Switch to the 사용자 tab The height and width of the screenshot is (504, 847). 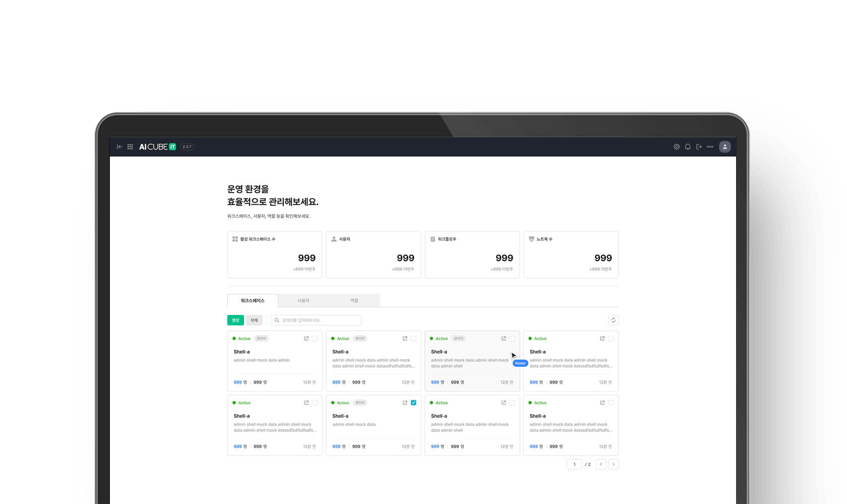pos(304,300)
